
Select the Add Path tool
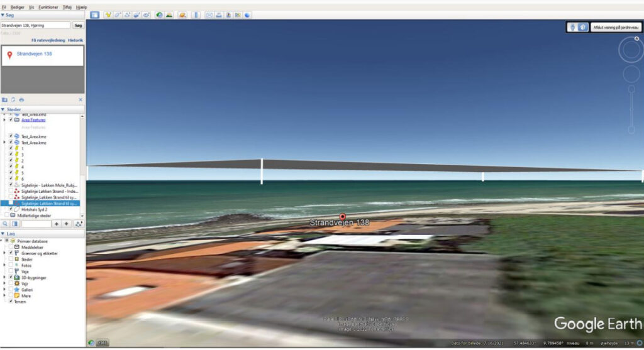click(127, 14)
